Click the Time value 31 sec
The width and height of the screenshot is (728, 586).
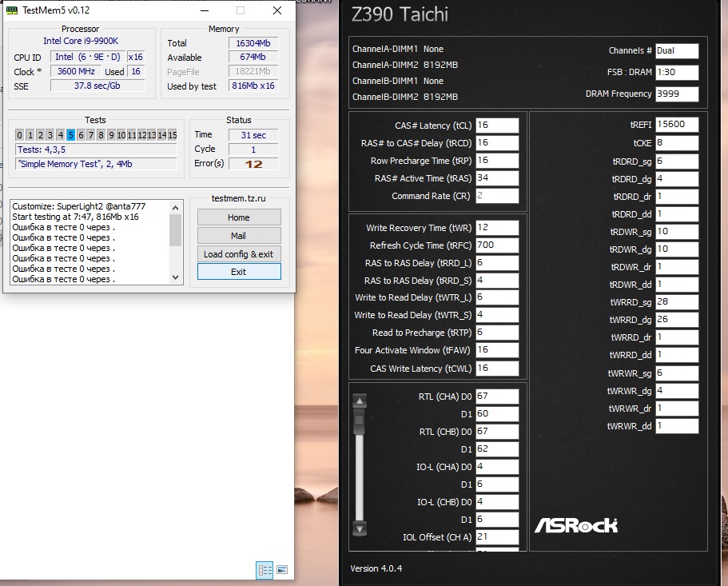(x=253, y=135)
